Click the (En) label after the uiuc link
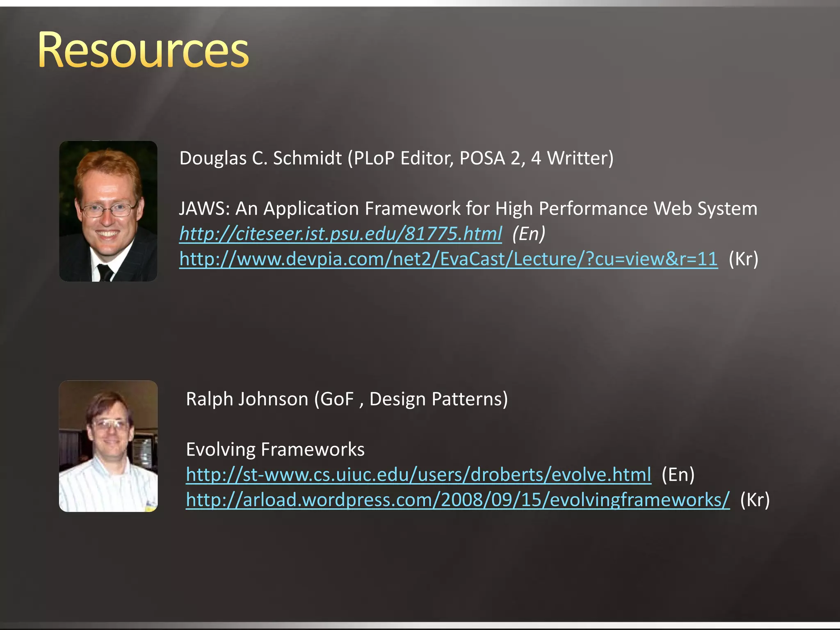Image resolution: width=840 pixels, height=630 pixels. 678,475
